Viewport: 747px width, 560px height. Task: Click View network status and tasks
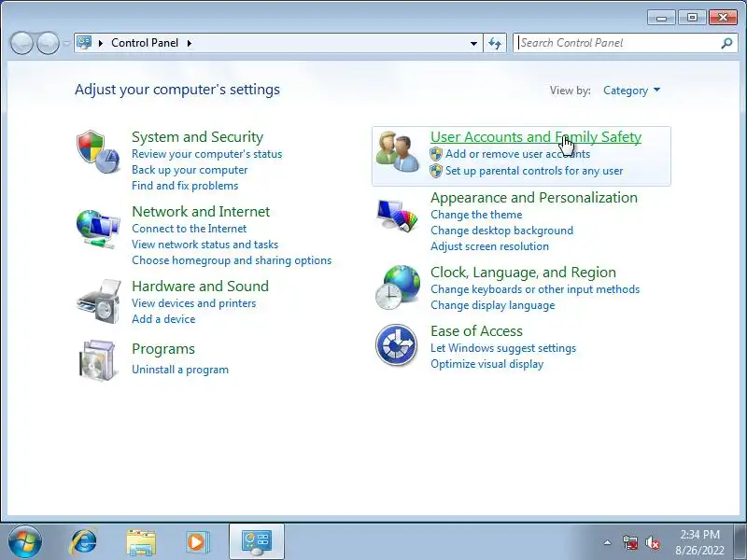point(204,245)
